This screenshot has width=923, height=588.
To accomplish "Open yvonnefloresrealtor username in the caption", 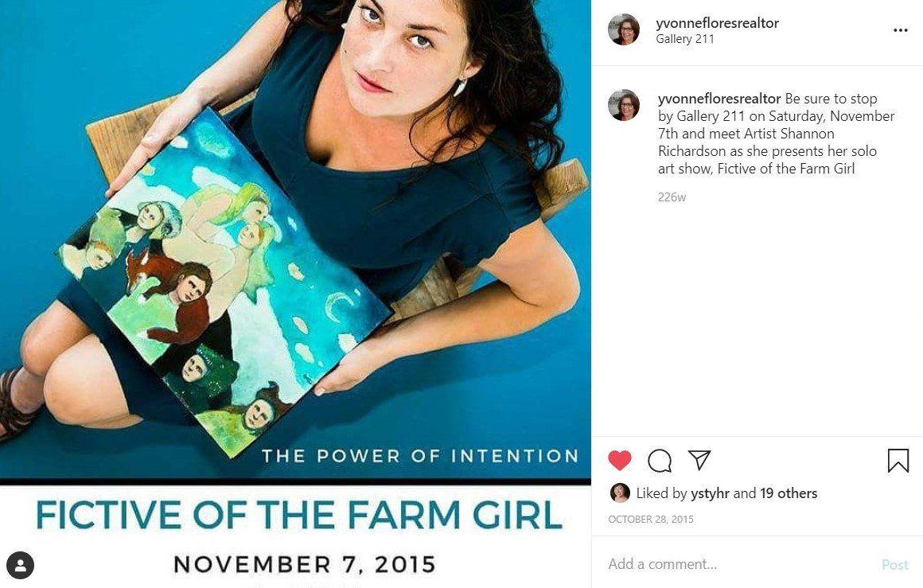I will point(719,99).
